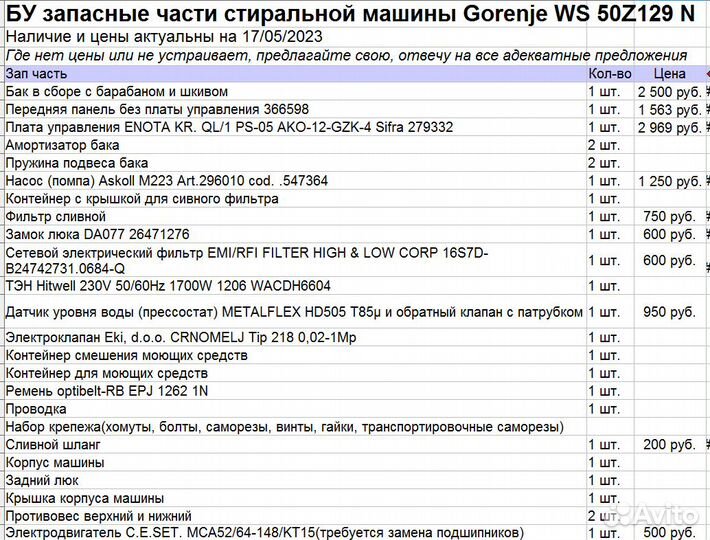Click quantity '1 шт.' for Задний люк
Viewport: 710px width, 540px height.
[604, 480]
